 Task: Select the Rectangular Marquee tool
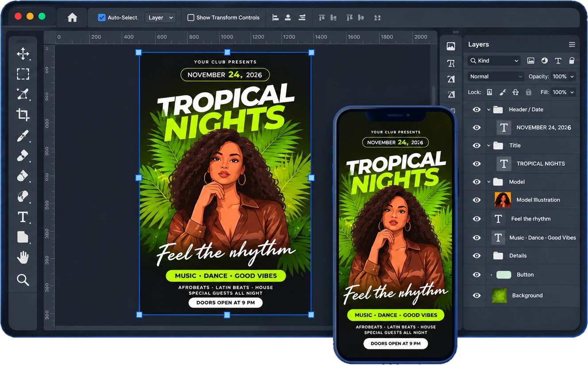pos(23,74)
